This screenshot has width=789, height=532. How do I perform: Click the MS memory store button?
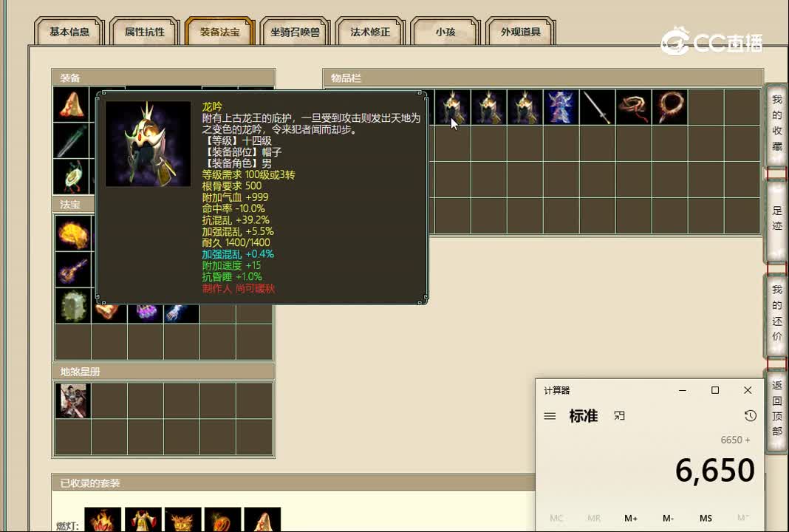706,518
